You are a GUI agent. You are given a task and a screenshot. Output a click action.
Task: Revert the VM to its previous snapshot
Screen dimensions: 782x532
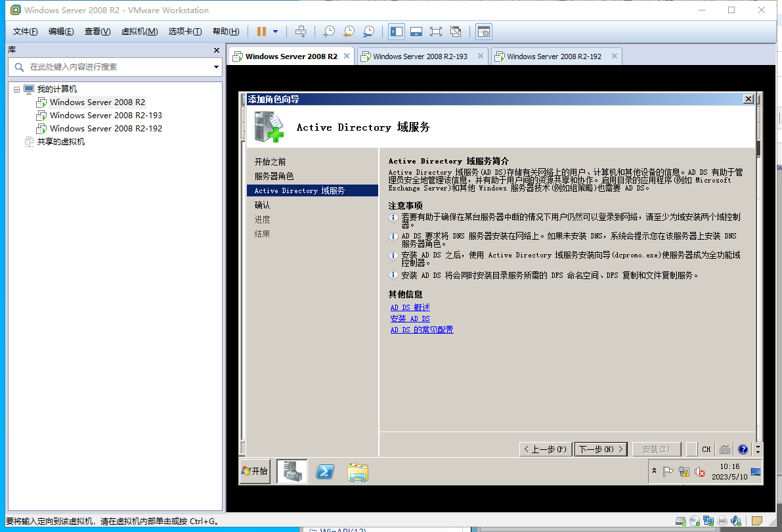pos(349,32)
